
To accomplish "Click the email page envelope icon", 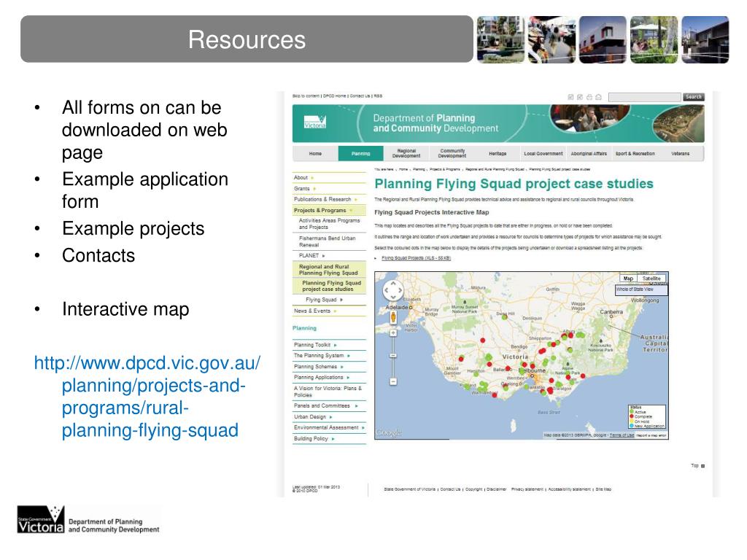I will 598,97.
